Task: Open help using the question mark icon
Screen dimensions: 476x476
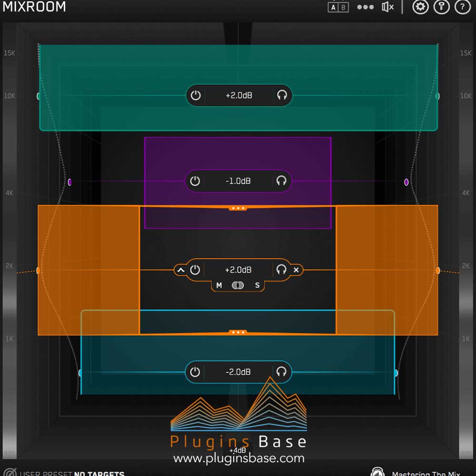Action: [x=461, y=7]
